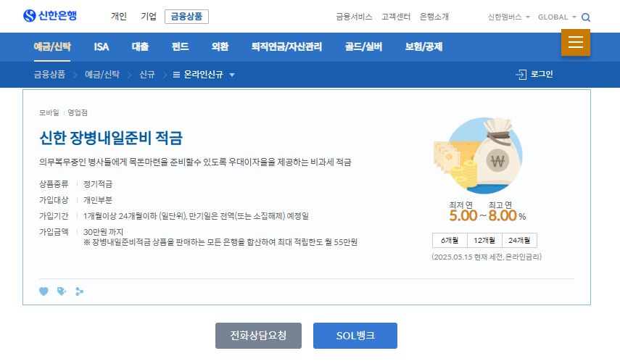The width and height of the screenshot is (620, 364).
Task: Click the 5.00 minimum rate value
Action: [x=463, y=216]
